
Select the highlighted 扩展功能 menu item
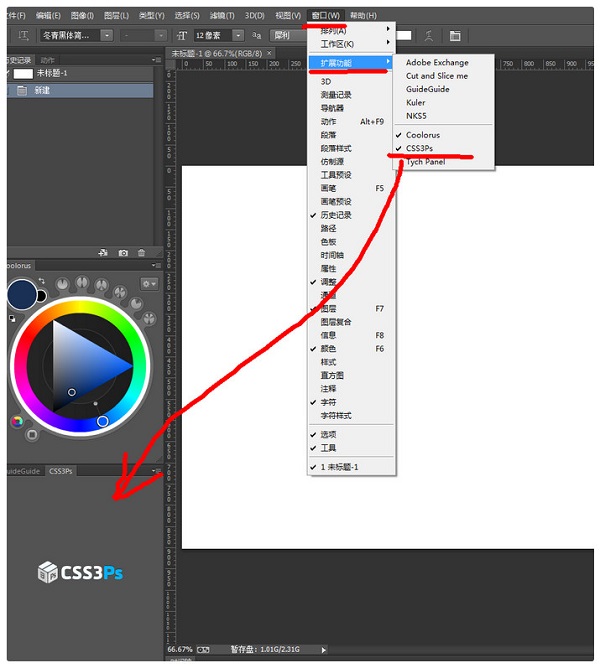tap(350, 63)
